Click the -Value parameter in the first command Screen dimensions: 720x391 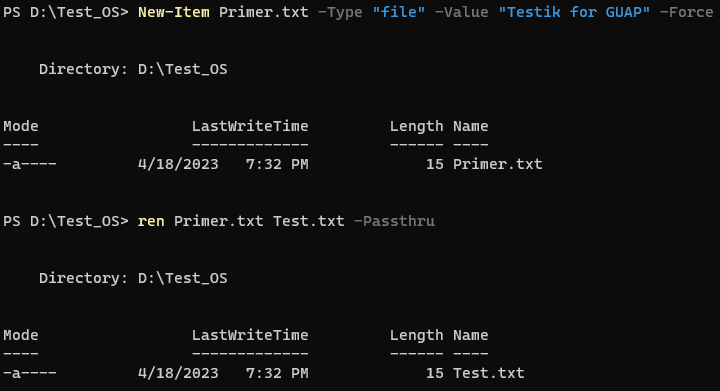coord(461,12)
